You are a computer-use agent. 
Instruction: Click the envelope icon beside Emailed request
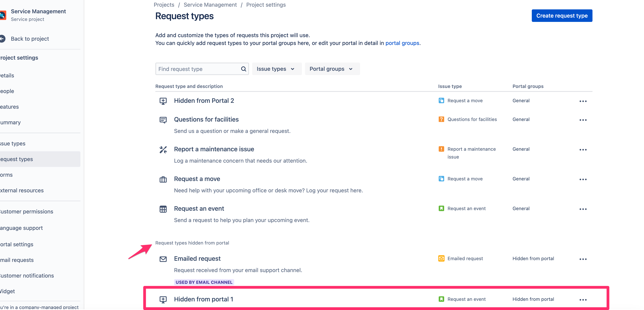click(163, 259)
